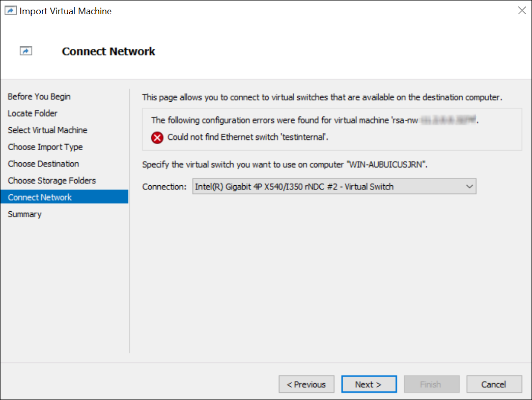Cancel the import wizard
532x400 pixels.
pos(494,384)
